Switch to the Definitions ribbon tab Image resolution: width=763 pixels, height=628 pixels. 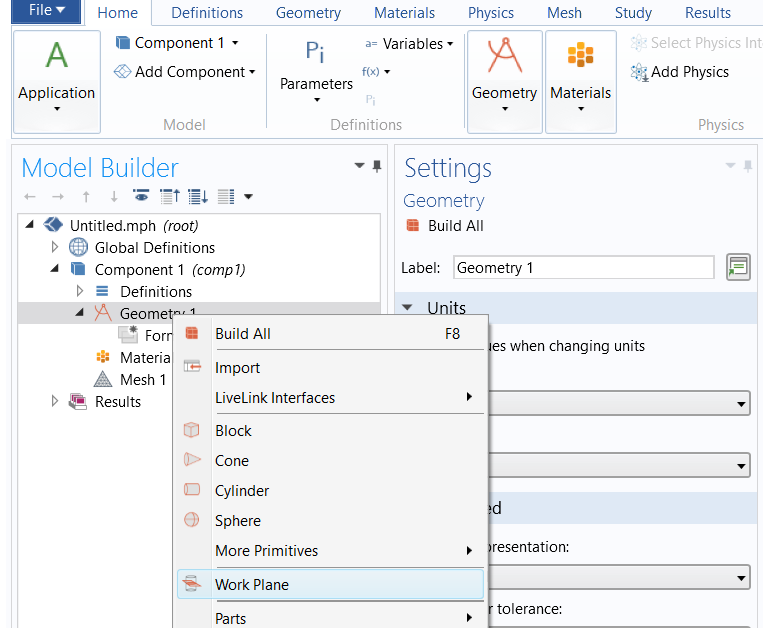[207, 13]
